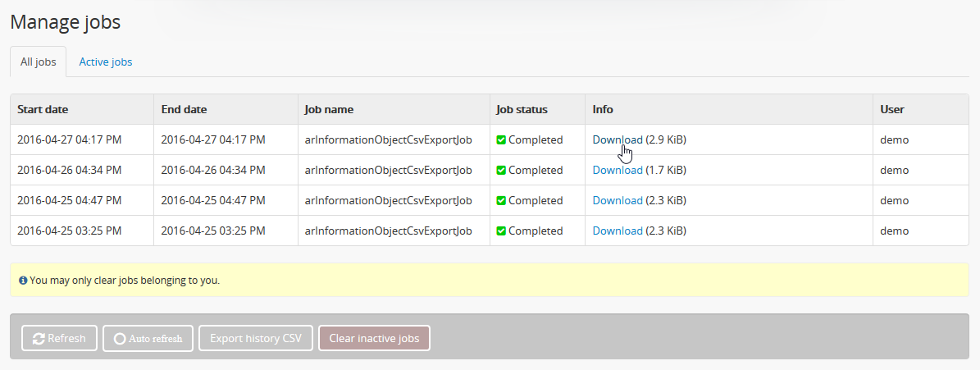Image resolution: width=980 pixels, height=370 pixels.
Task: Click the Job status column header
Action: [522, 109]
